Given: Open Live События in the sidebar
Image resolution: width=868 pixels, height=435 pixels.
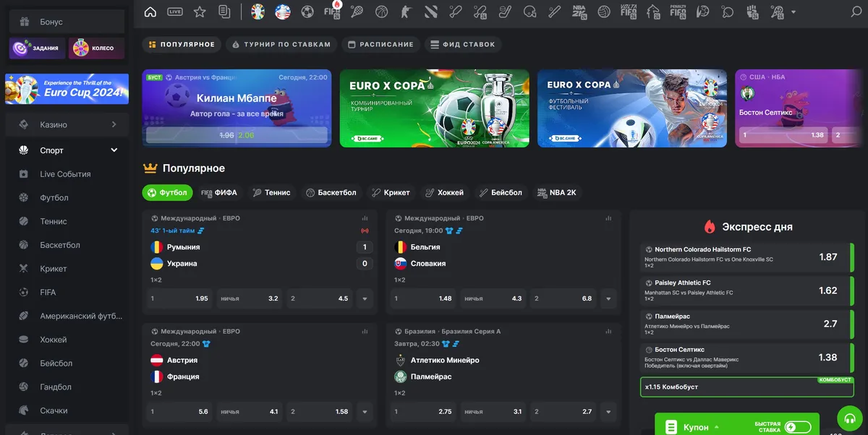Looking at the screenshot, I should (65, 174).
